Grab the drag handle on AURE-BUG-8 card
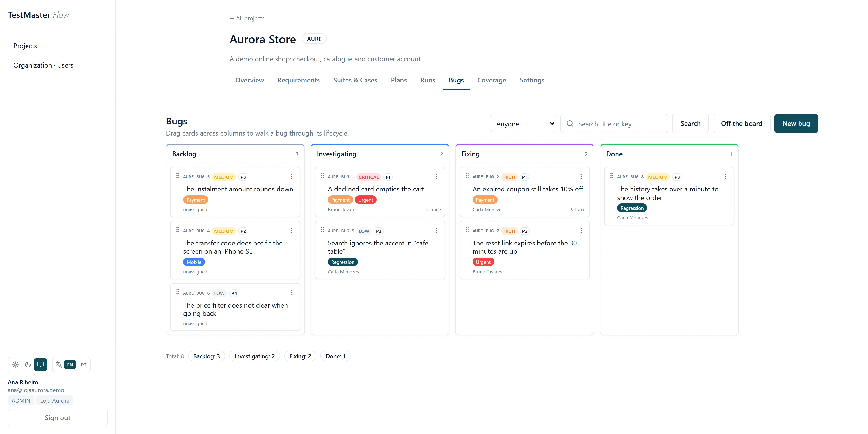Screen dimensions: 868x434 pyautogui.click(x=612, y=176)
